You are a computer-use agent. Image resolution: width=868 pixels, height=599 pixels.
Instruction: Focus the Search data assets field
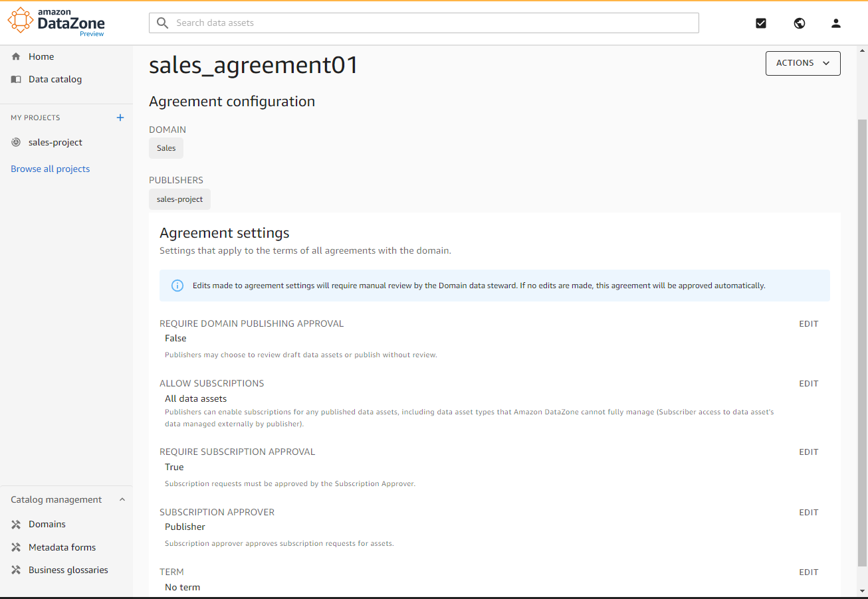[424, 23]
